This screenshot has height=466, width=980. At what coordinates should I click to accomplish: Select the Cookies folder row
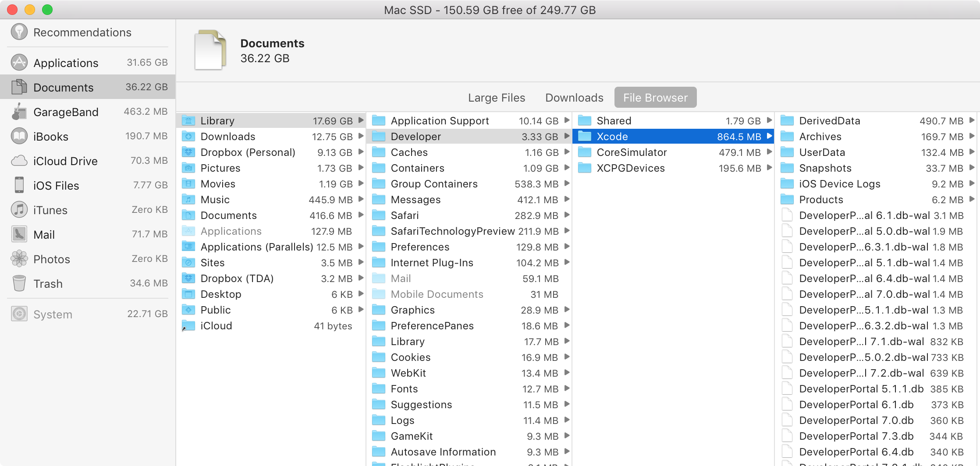pos(469,357)
